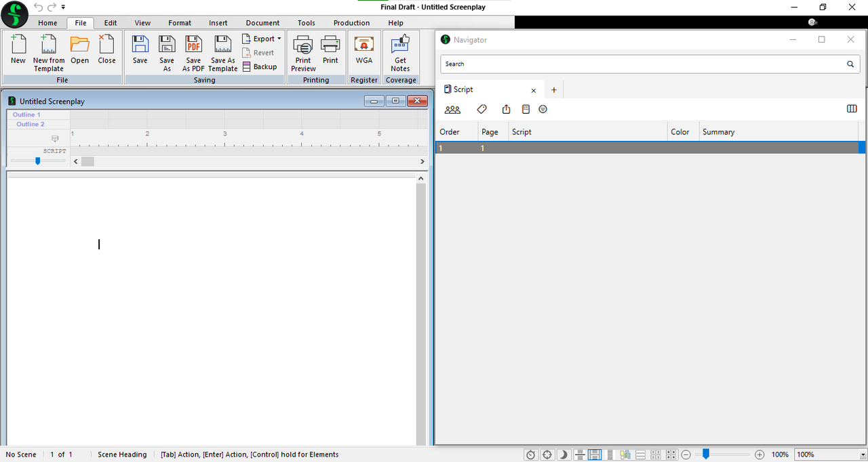
Task: Click the Backup button
Action: pyautogui.click(x=260, y=66)
